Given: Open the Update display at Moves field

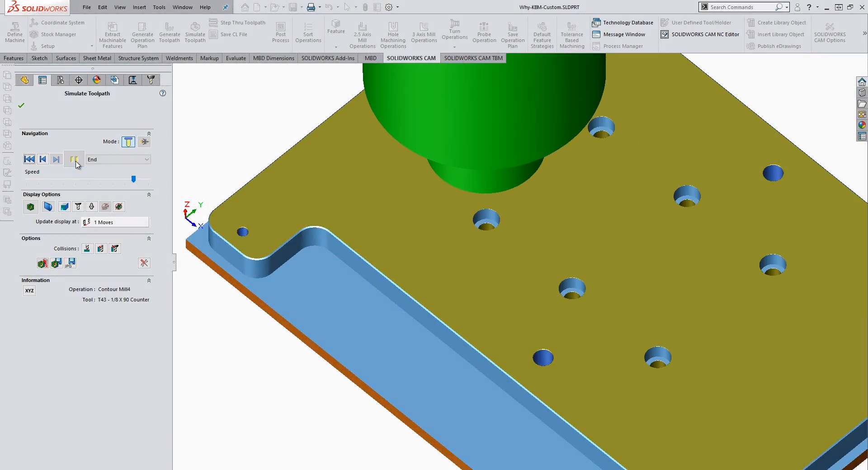Looking at the screenshot, I should (115, 222).
